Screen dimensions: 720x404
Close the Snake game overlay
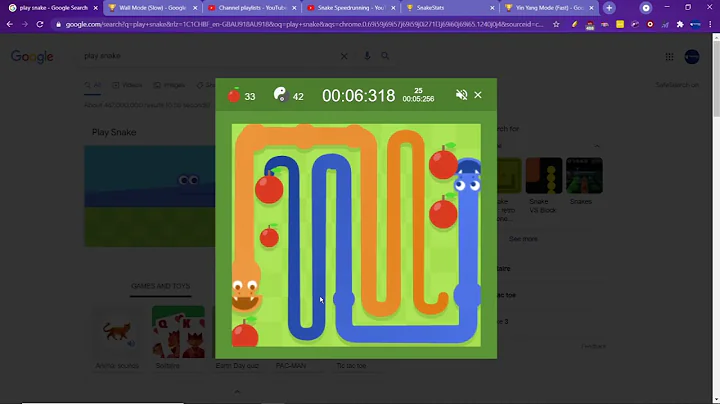click(x=478, y=95)
